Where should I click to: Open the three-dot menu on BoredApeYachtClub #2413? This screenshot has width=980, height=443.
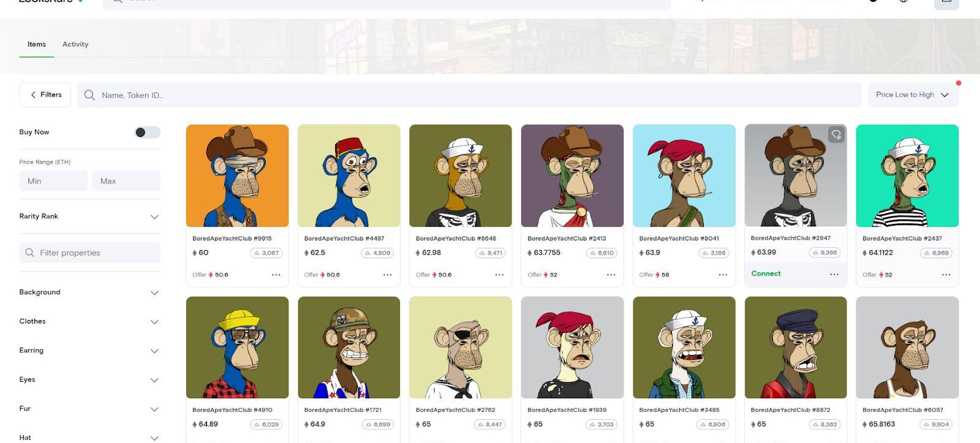click(x=611, y=275)
